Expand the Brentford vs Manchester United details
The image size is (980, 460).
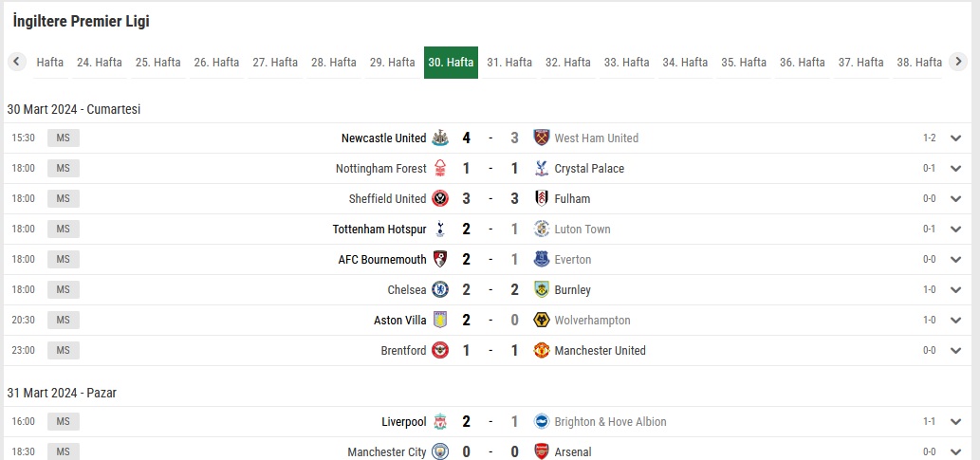point(955,351)
